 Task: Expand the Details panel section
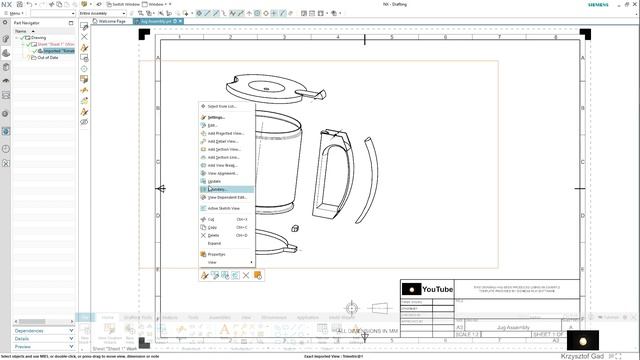(43, 339)
